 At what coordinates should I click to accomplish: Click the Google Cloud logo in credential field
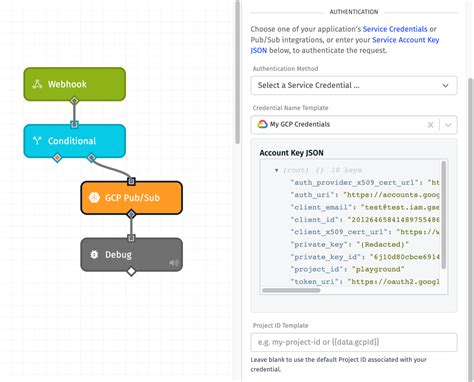(262, 124)
